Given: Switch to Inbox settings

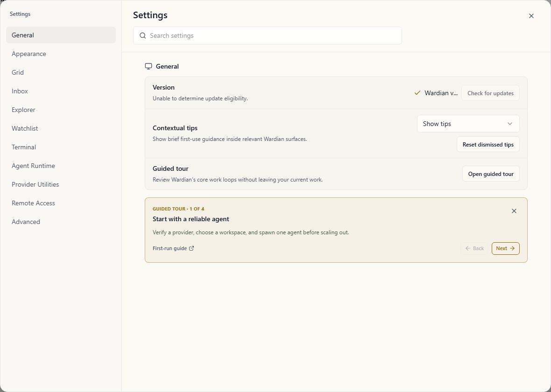Looking at the screenshot, I should coord(61,91).
